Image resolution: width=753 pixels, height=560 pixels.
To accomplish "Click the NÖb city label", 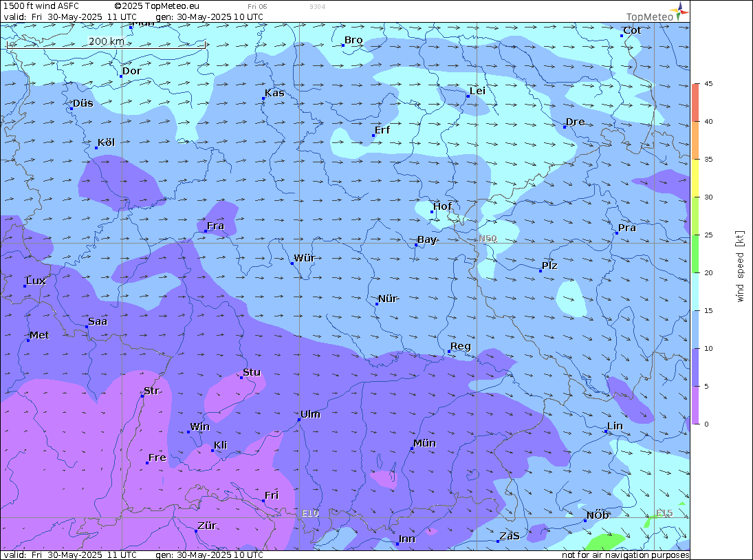I will point(598,515).
